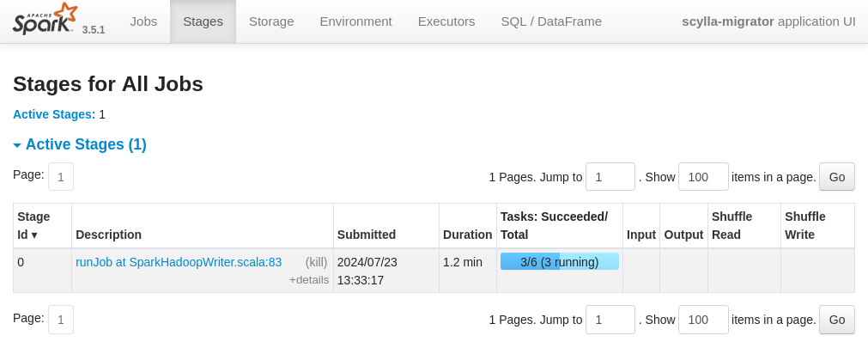This screenshot has width=868, height=348.
Task: Focus top Jump to page field
Action: point(610,177)
